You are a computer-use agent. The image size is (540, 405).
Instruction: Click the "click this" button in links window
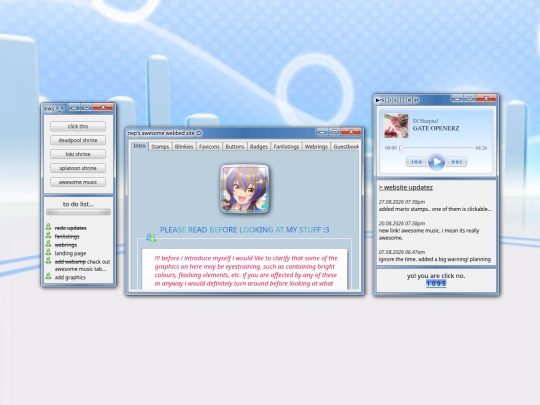click(x=78, y=126)
